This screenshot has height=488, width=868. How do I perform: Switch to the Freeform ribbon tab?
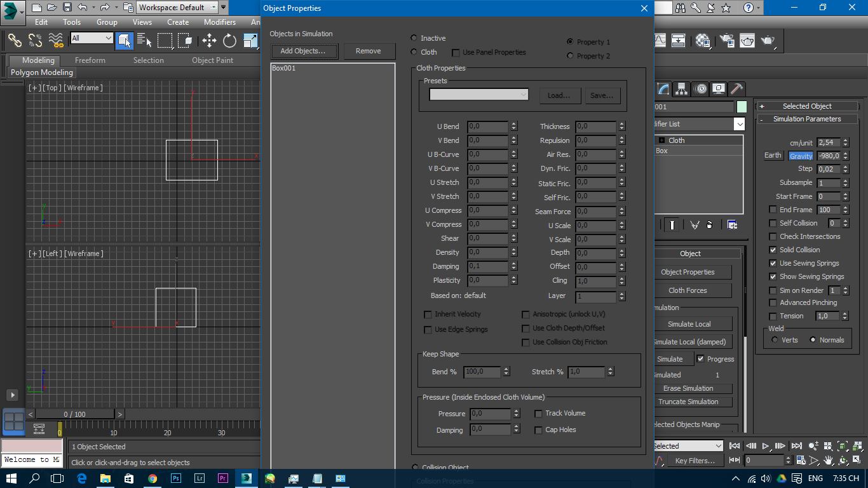pyautogui.click(x=90, y=60)
